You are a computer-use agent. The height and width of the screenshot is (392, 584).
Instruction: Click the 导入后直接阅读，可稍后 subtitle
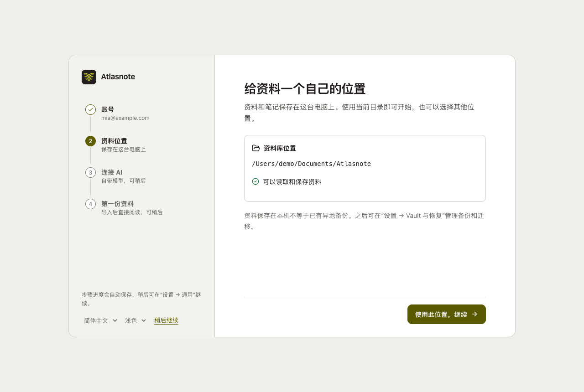point(132,212)
